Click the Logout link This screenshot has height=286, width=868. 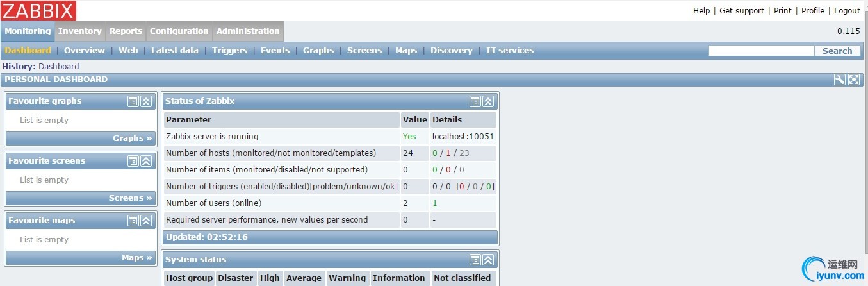pos(847,10)
